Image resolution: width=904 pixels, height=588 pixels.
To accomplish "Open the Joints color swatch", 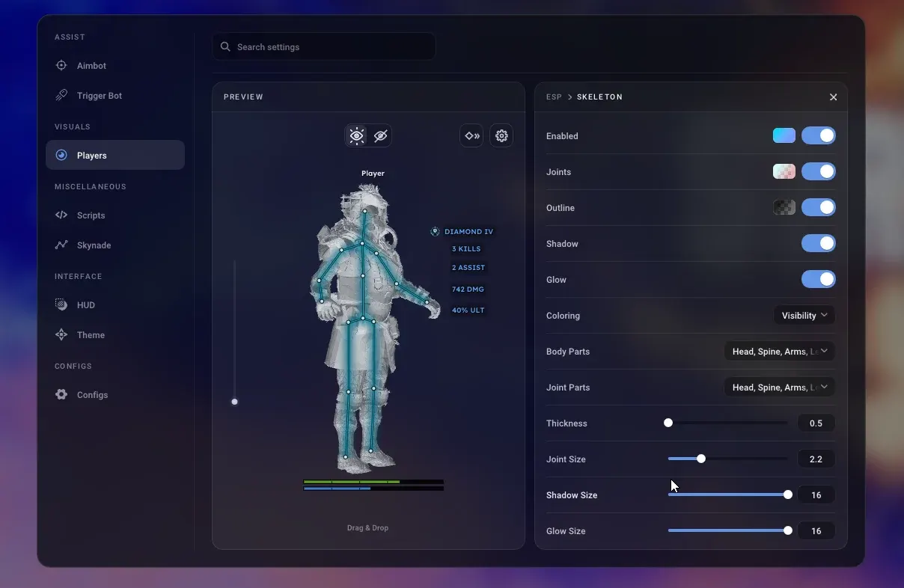I will (784, 171).
